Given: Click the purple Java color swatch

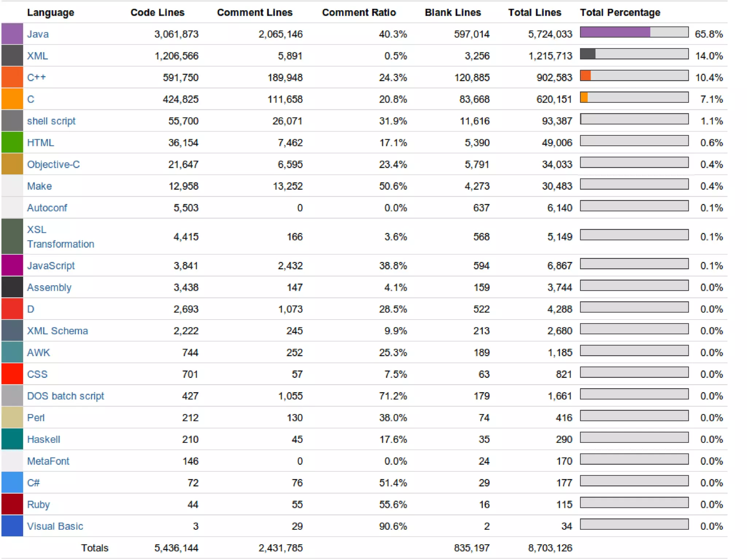Looking at the screenshot, I should [12, 34].
